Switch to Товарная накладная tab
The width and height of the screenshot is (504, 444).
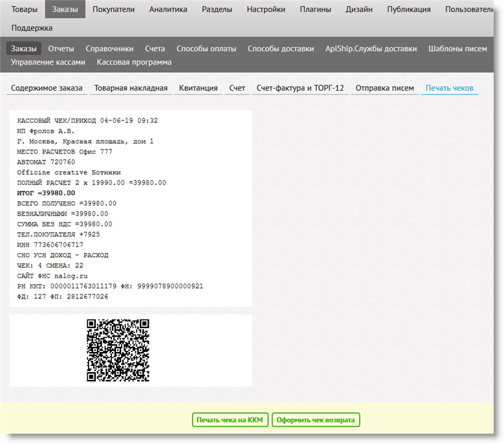pos(131,88)
